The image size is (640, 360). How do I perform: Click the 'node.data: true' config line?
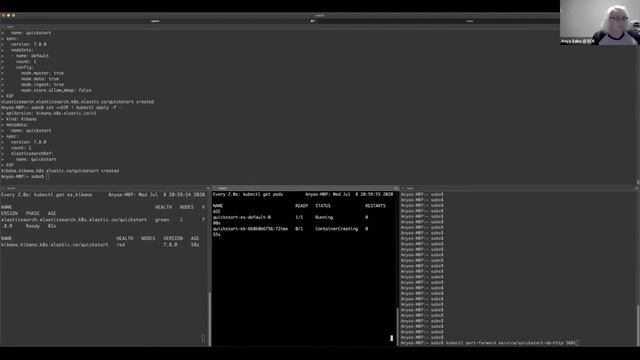pos(40,79)
